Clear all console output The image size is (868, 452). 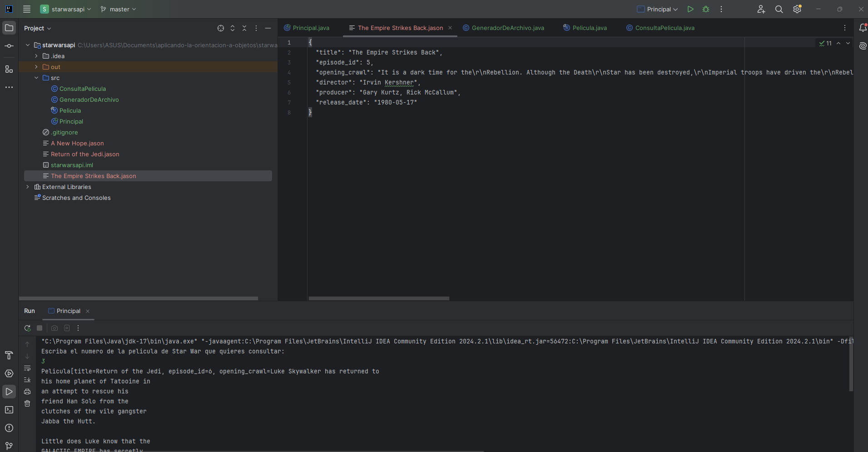click(27, 403)
